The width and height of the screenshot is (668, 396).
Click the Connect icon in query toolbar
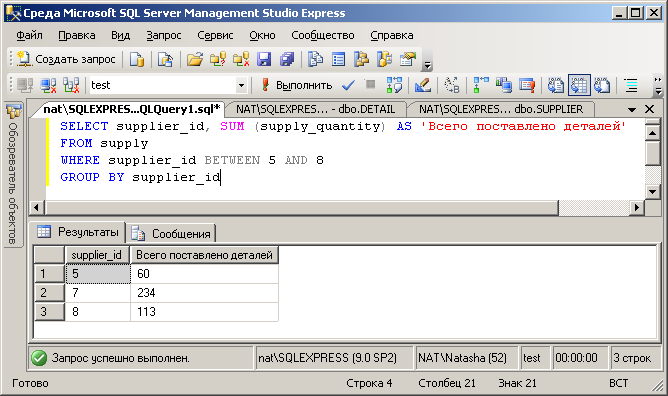click(25, 85)
